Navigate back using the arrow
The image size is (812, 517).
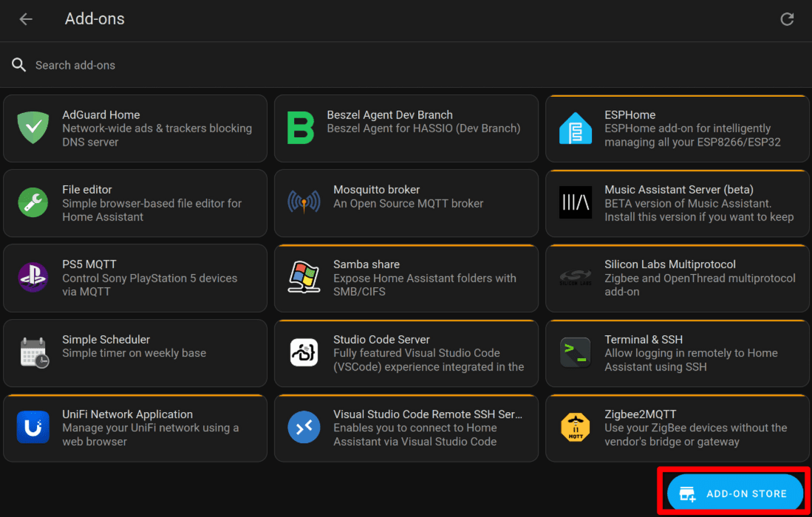(x=26, y=19)
